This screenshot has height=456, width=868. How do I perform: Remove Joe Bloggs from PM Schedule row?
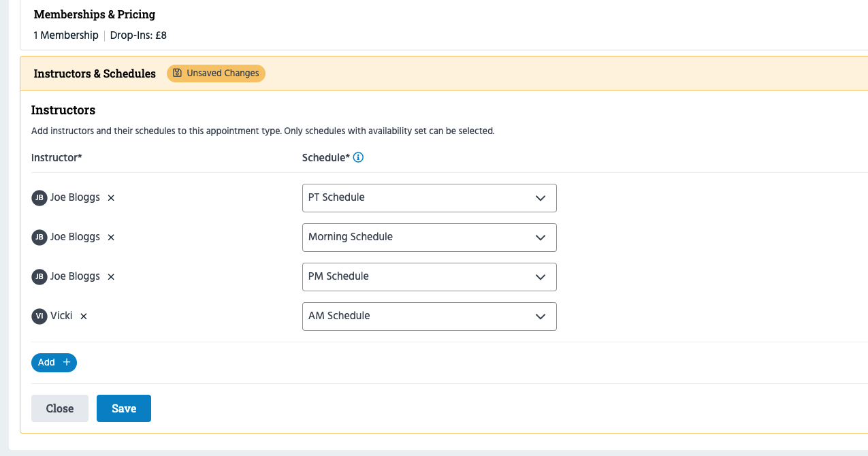[111, 277]
